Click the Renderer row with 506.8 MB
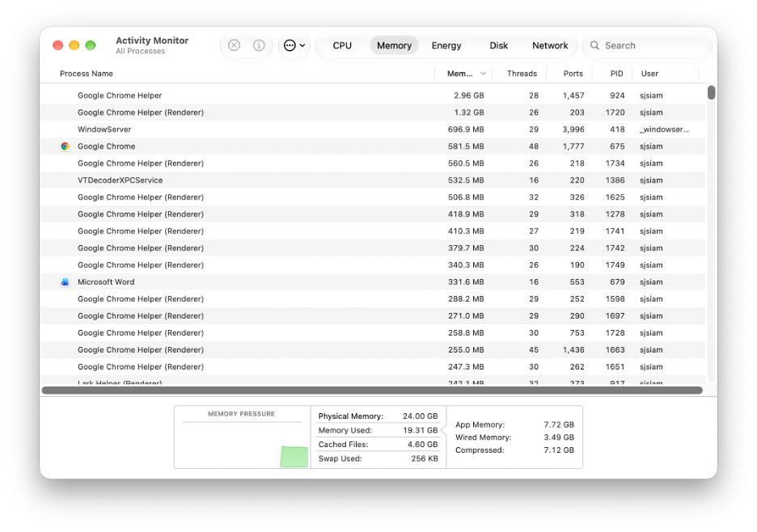The image size is (757, 532). click(372, 197)
